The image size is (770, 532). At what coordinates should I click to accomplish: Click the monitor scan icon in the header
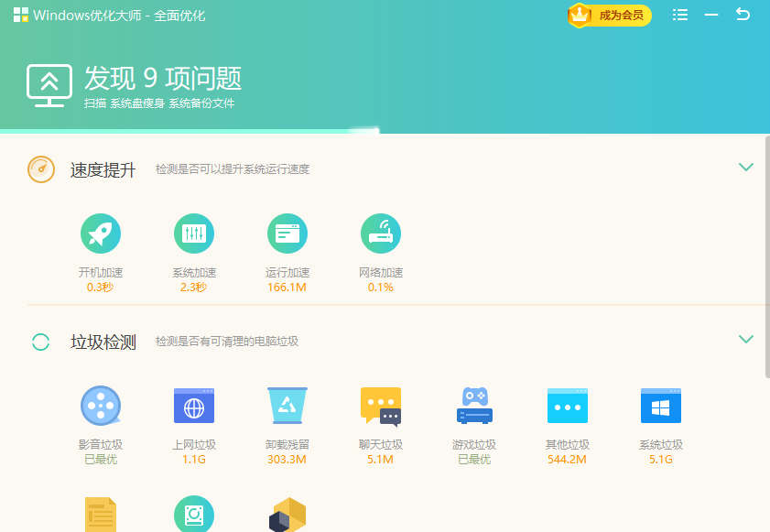tap(50, 85)
